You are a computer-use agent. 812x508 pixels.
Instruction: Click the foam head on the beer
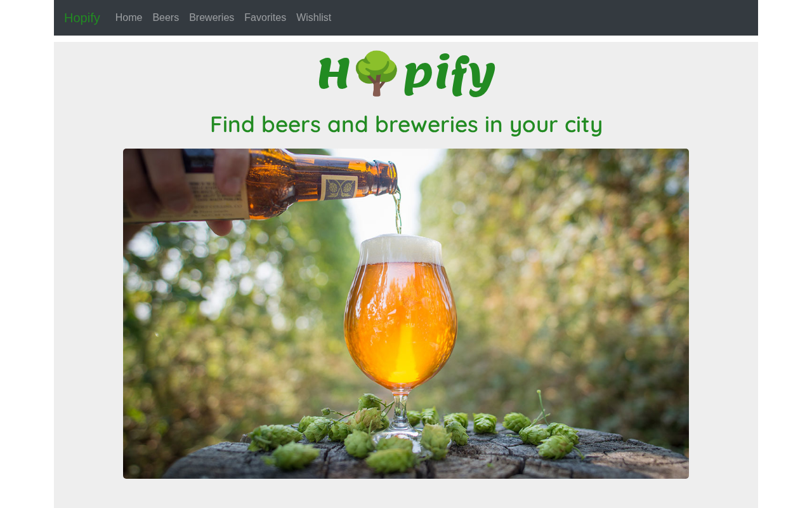(x=400, y=250)
